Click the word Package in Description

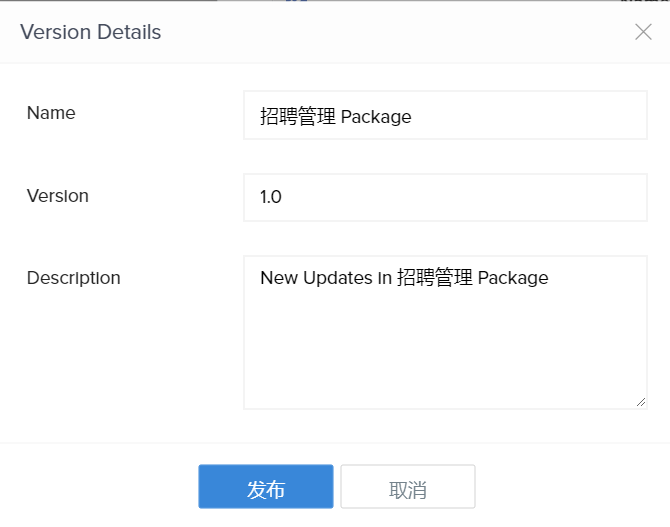point(513,278)
